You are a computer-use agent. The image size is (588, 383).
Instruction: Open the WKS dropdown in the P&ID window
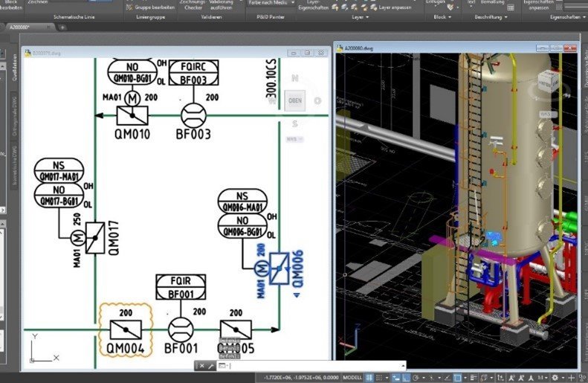pyautogui.click(x=294, y=139)
